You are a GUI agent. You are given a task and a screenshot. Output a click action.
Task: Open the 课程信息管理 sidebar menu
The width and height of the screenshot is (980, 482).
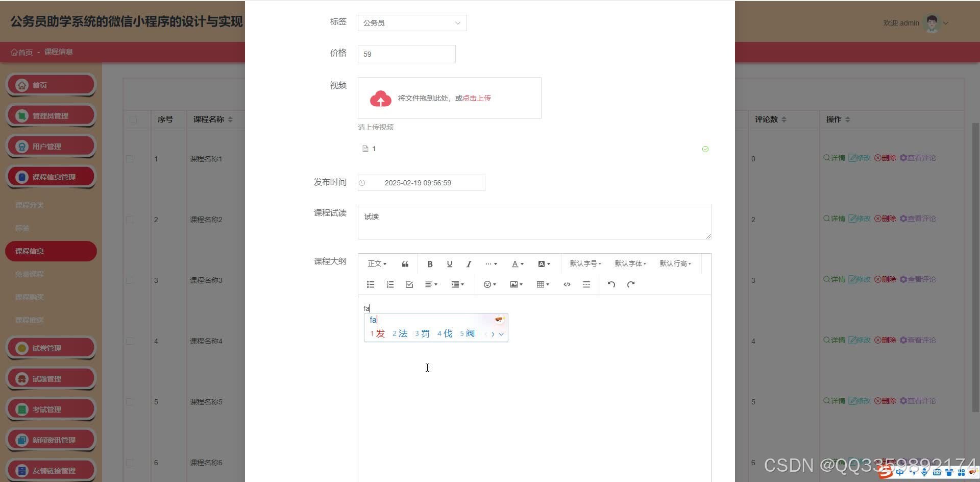tap(51, 177)
